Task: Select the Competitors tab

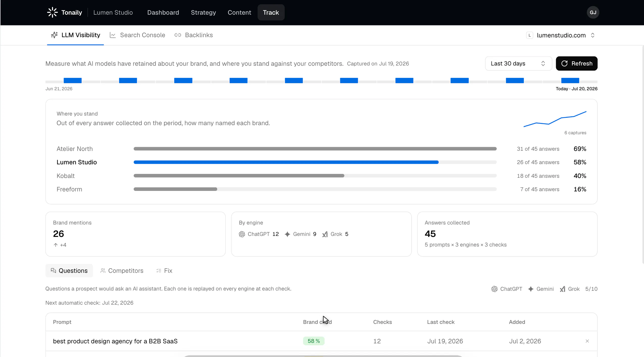Action: tap(122, 271)
